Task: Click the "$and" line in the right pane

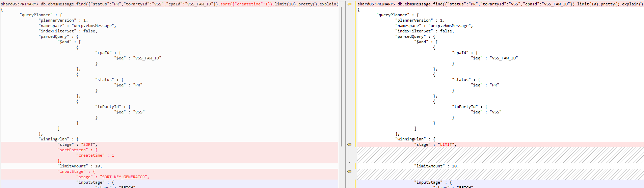Action: 426,42
